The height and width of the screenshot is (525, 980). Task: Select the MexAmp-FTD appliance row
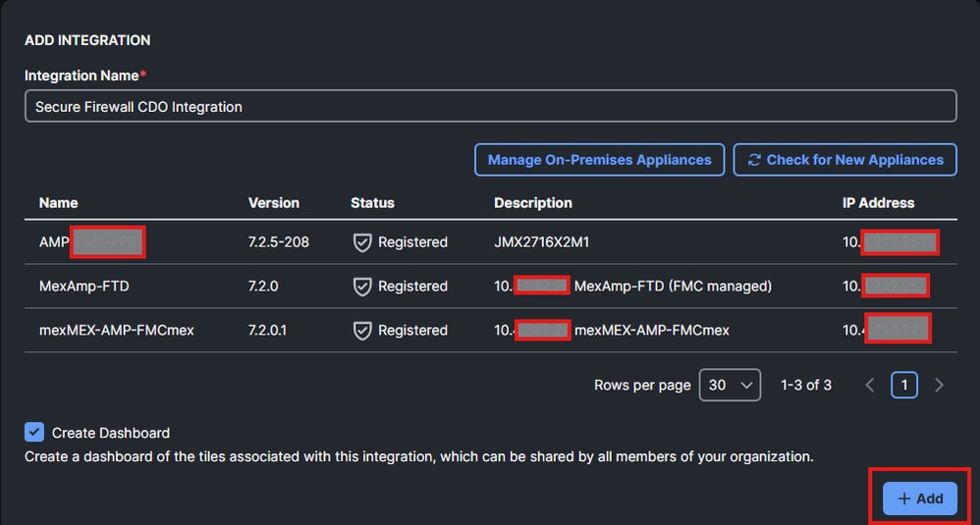[x=83, y=287]
